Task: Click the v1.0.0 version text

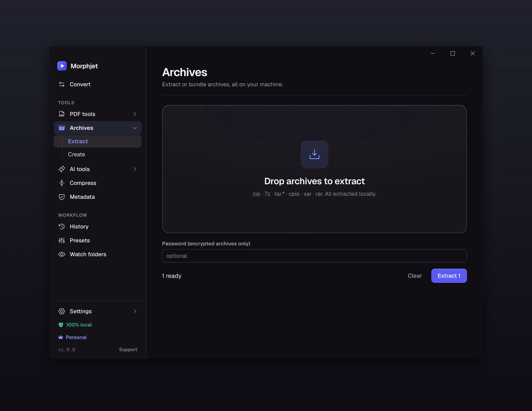Action: [x=67, y=349]
